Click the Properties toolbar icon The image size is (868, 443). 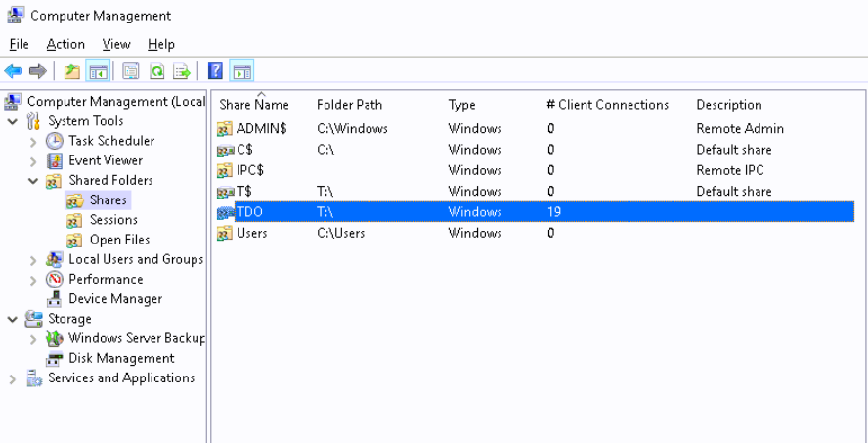point(131,71)
